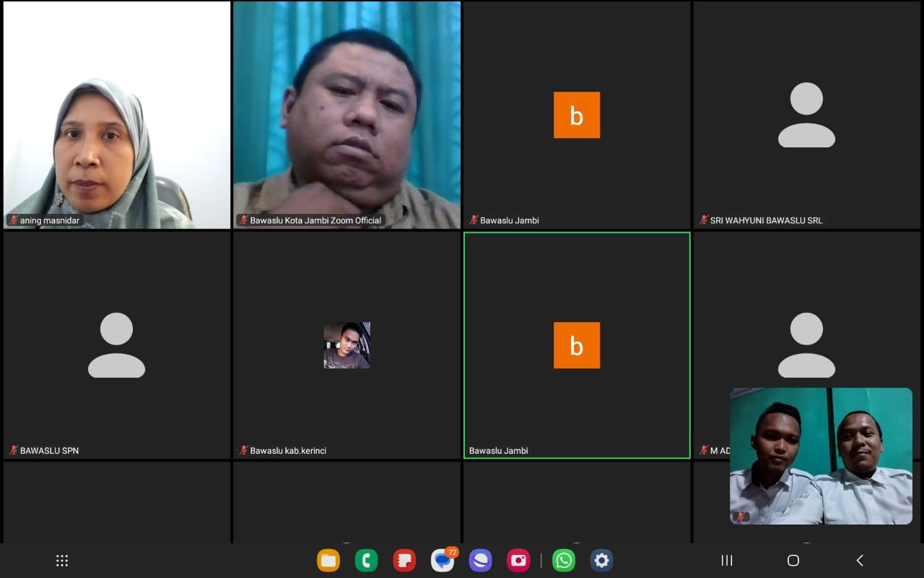Tap the recent apps button
The height and width of the screenshot is (578, 924).
click(726, 560)
